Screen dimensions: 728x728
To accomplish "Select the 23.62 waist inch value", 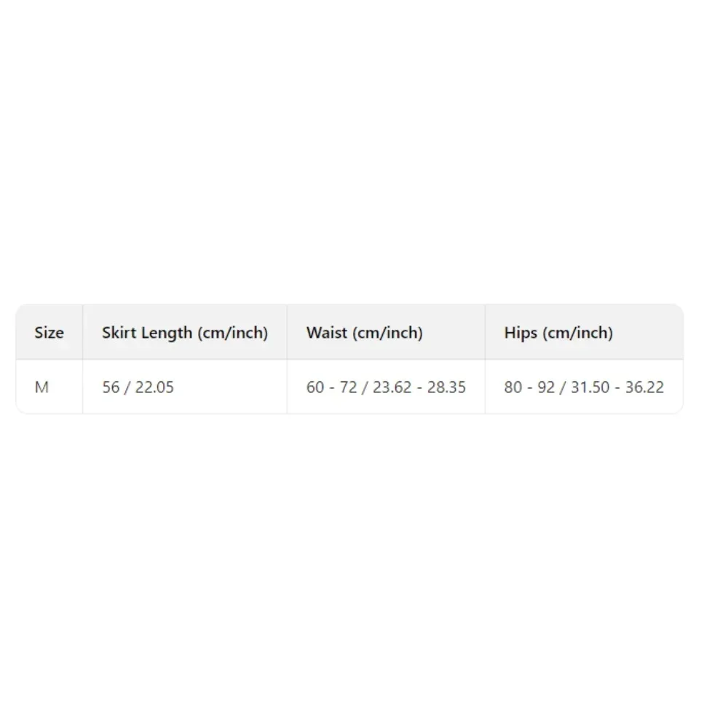I will (x=392, y=387).
